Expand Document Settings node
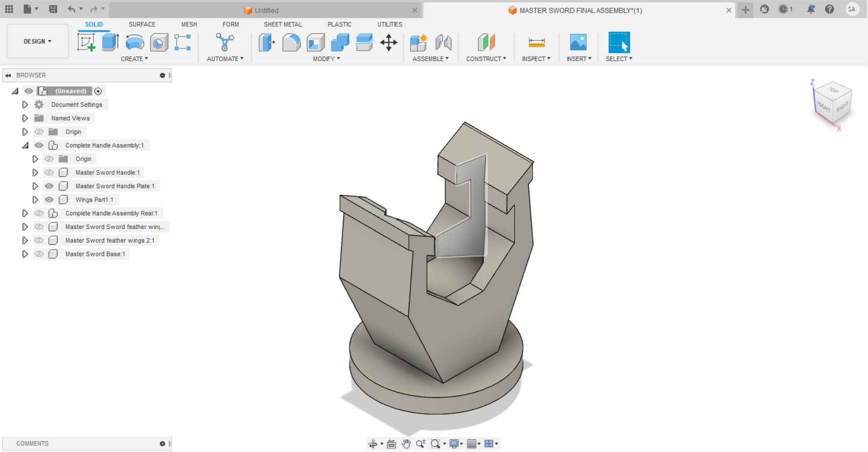This screenshot has height=452, width=868. [25, 105]
